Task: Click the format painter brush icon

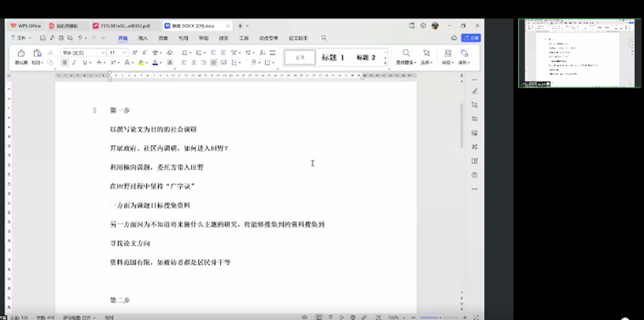Action: [x=21, y=55]
